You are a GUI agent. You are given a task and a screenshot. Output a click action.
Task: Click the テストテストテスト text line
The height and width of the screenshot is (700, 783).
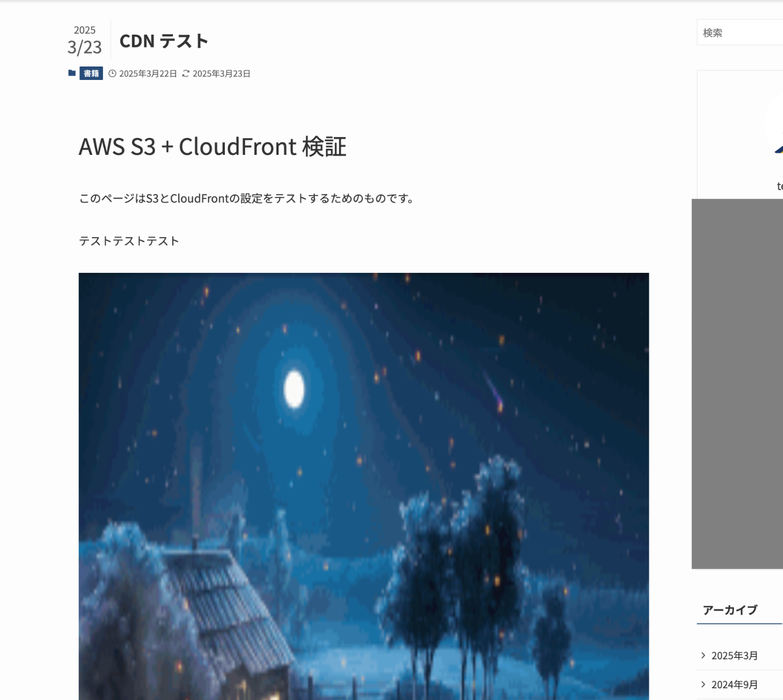pos(129,241)
